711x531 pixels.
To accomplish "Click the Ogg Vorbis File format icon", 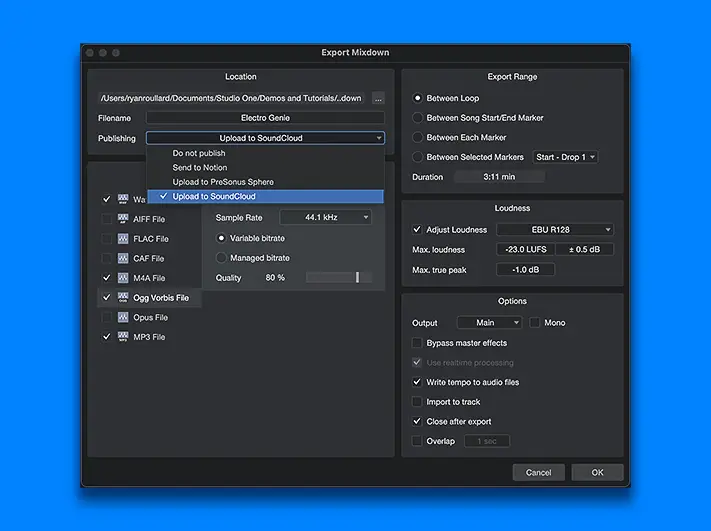I will tap(123, 297).
